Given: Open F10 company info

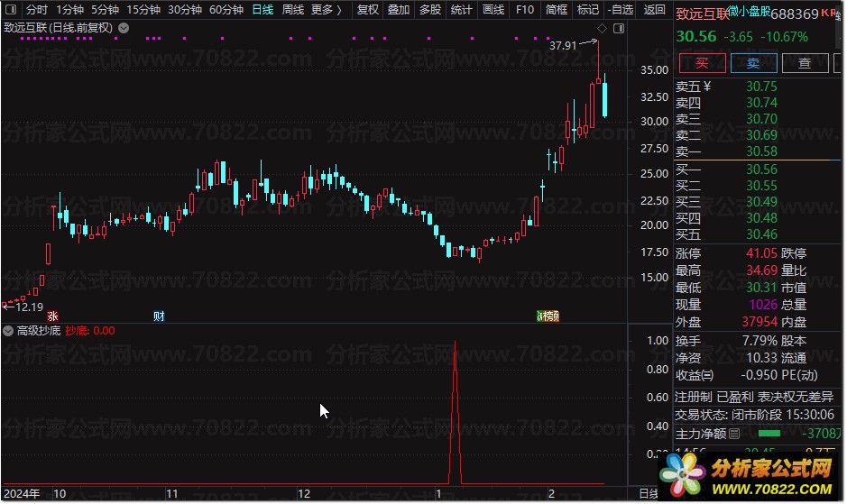Looking at the screenshot, I should pyautogui.click(x=524, y=10).
